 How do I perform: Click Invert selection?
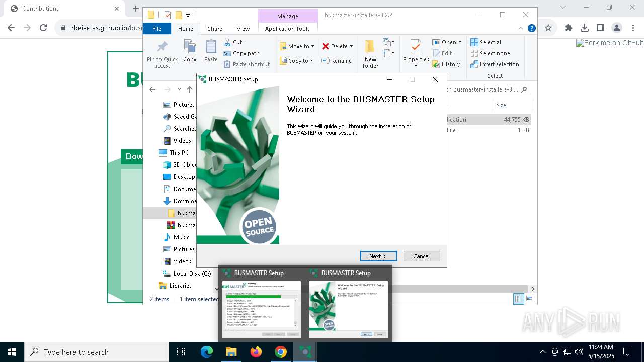495,64
